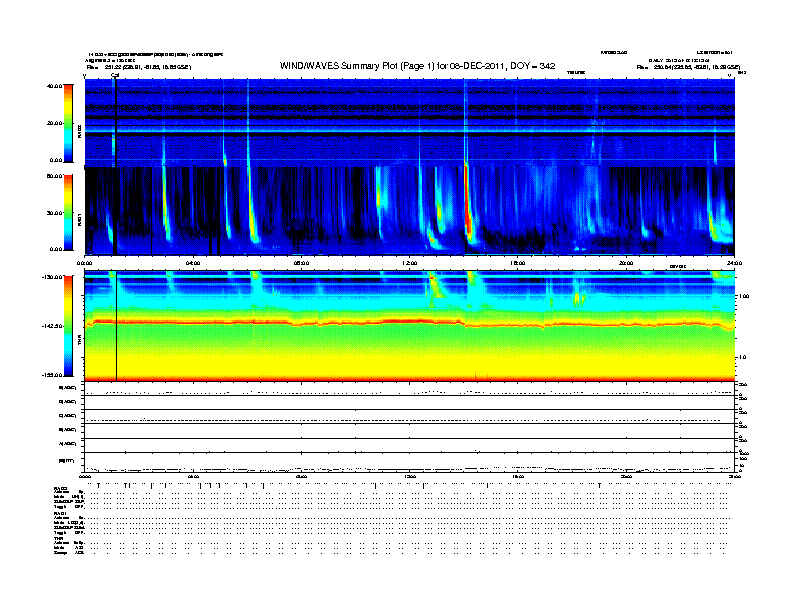Click the 40.00 label on RAD2 scale

(x=54, y=86)
